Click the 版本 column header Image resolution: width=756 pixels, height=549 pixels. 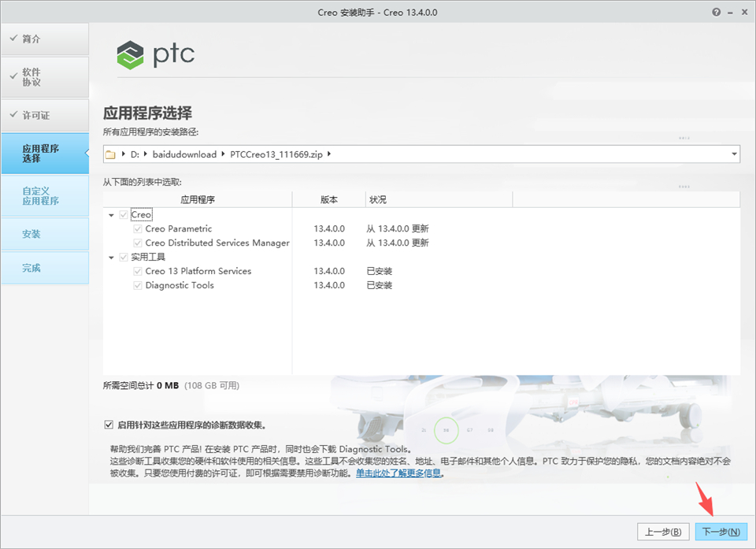point(329,200)
